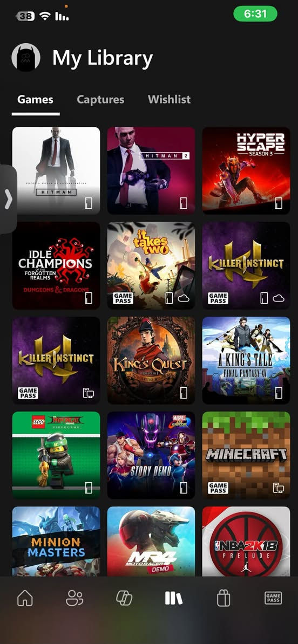Image resolution: width=298 pixels, height=644 pixels.
Task: Open King's Quest game tile
Action: point(151,360)
